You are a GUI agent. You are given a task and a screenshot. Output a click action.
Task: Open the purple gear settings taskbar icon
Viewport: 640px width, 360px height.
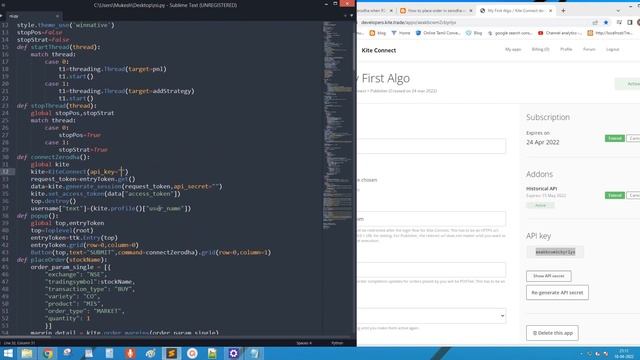pos(233,353)
